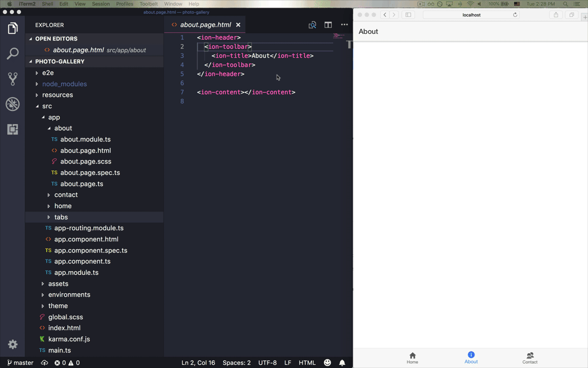Open Manage settings via the gear icon
Screen dimensions: 588x368
point(13,344)
